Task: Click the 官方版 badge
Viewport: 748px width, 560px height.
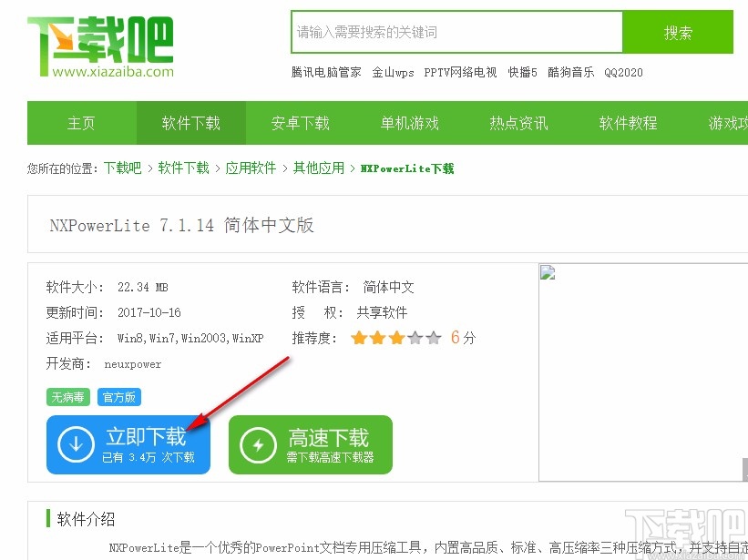Action: click(x=119, y=397)
